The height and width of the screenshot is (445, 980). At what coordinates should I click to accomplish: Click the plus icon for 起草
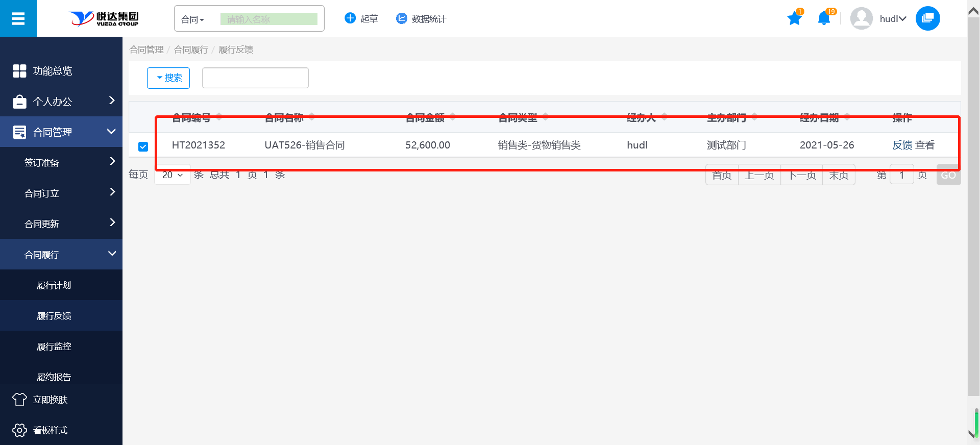point(350,18)
